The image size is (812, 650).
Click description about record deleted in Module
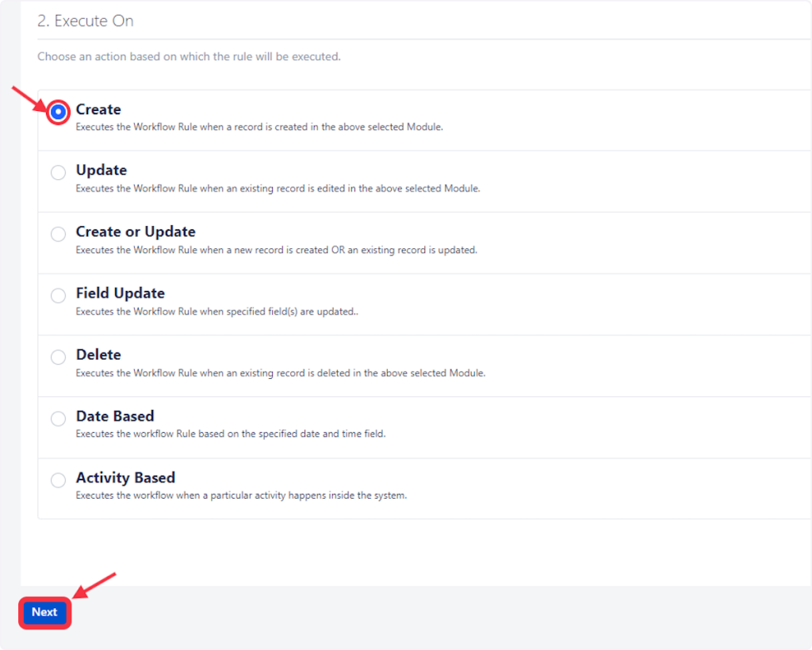(x=280, y=373)
